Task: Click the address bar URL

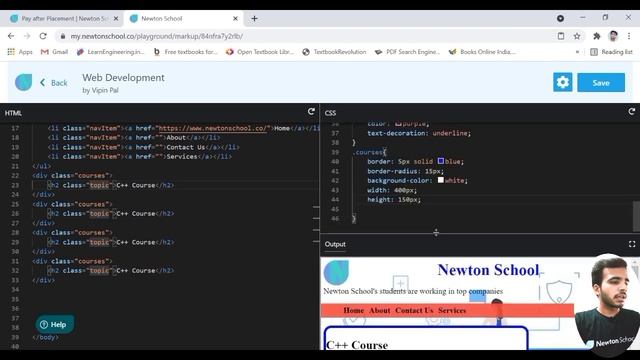Action: click(157, 36)
